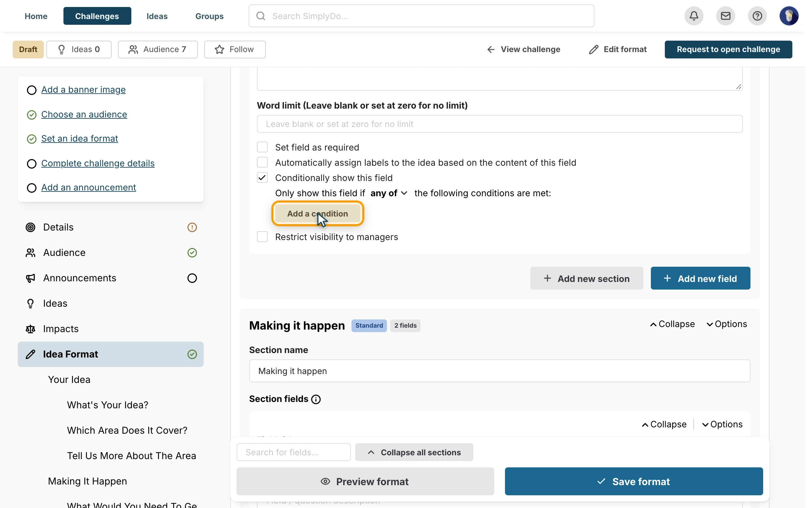Click the Idea Format pencil icon
This screenshot has width=812, height=508.
[30, 354]
